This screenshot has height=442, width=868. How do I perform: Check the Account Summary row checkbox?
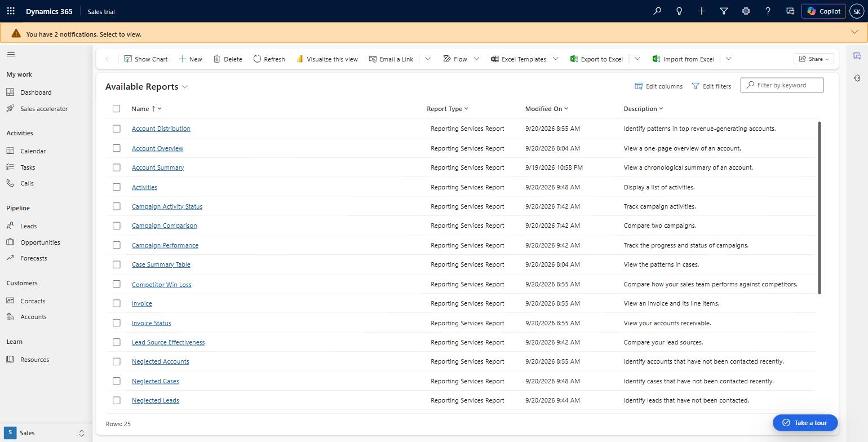click(117, 167)
